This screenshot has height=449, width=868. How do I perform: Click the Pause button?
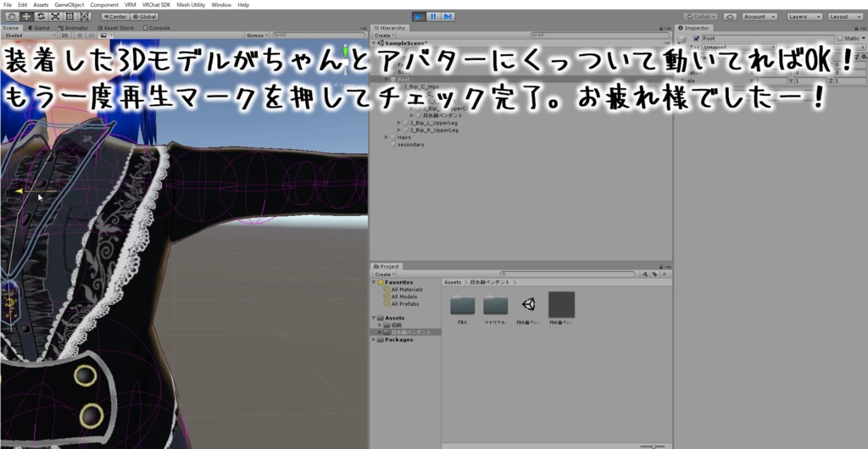pos(433,17)
